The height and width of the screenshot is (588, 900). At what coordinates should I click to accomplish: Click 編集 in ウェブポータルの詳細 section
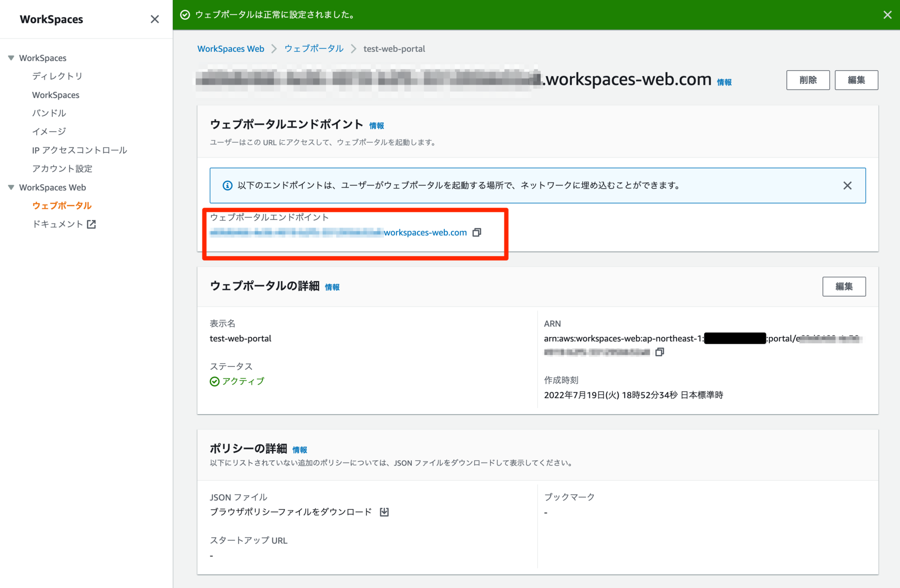point(844,286)
